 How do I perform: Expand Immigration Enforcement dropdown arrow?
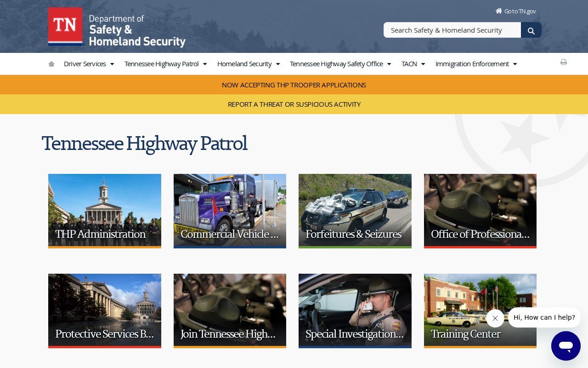tap(515, 64)
